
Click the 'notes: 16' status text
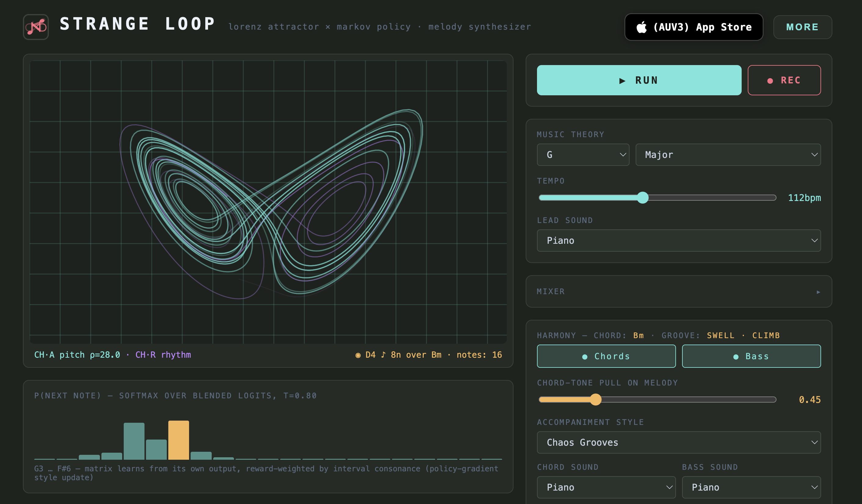pos(479,355)
